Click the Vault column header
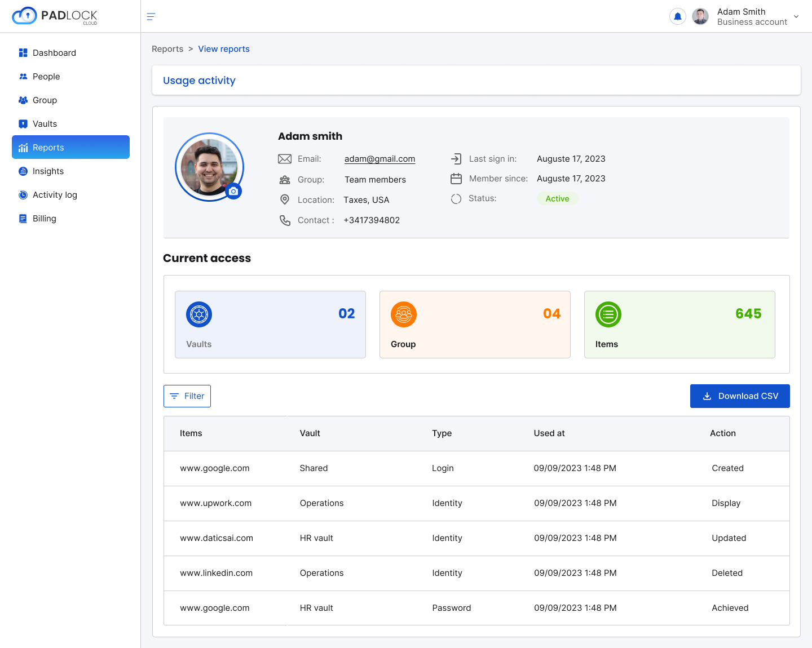The height and width of the screenshot is (648, 812). (x=310, y=433)
